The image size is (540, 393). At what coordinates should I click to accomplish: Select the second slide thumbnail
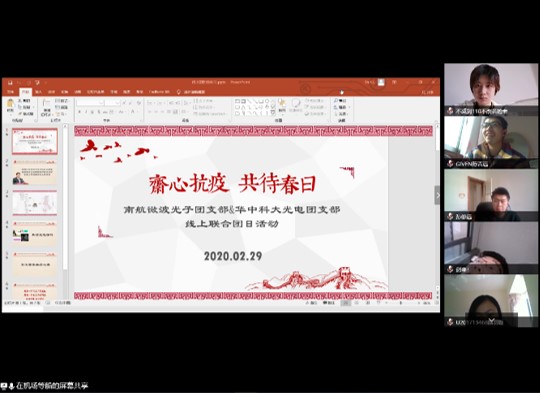tap(34, 172)
